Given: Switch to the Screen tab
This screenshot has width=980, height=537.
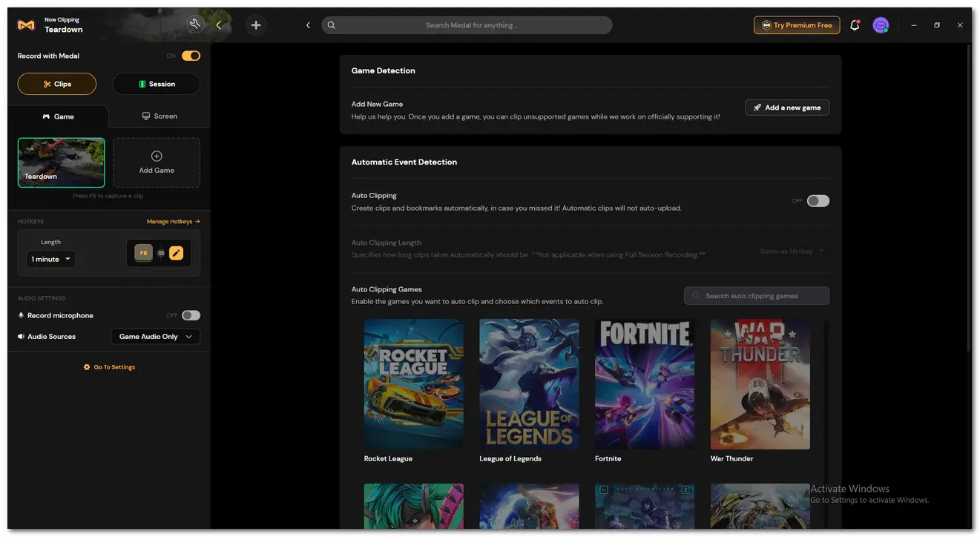Looking at the screenshot, I should click(160, 116).
